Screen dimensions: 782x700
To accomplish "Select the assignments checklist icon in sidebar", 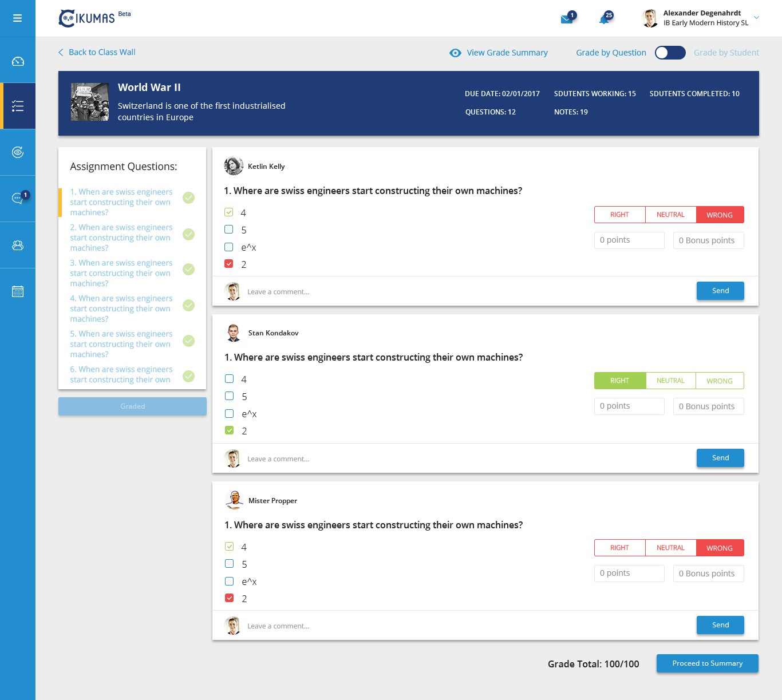I will [x=18, y=106].
